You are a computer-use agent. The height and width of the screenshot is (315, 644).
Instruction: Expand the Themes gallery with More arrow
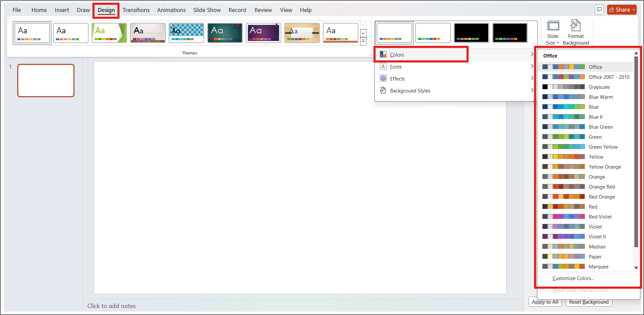(x=363, y=41)
